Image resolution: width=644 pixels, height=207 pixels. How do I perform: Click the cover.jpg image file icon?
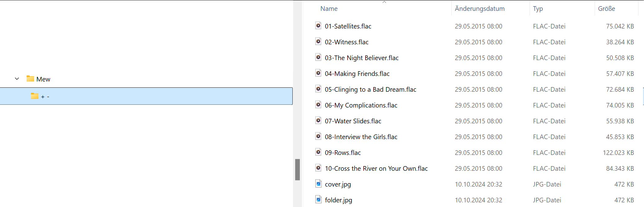(x=318, y=184)
